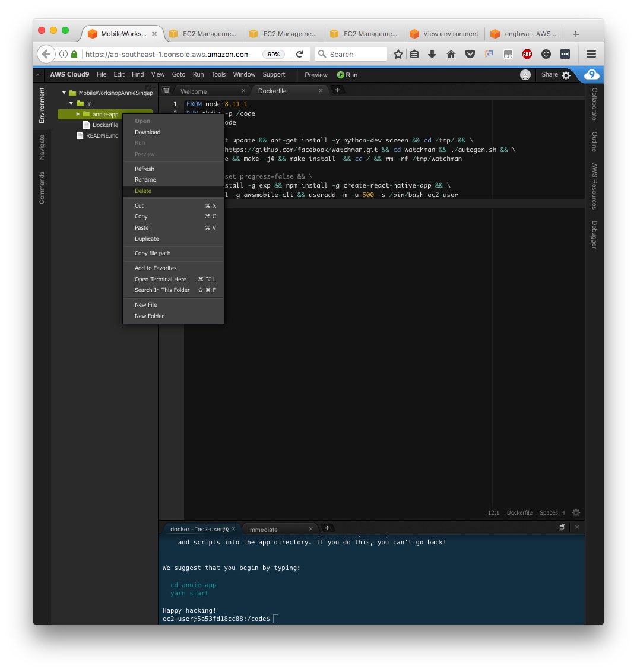Bookmark this page with the star icon

[398, 54]
